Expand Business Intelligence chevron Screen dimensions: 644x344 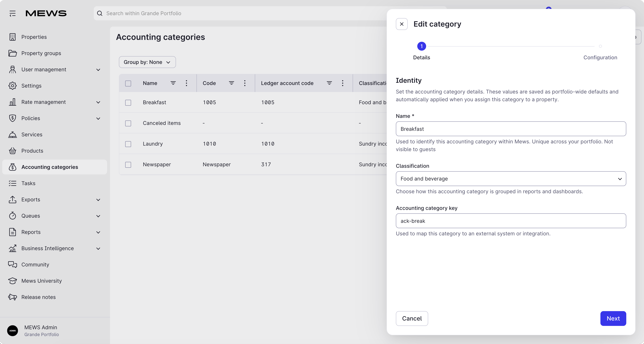pos(98,249)
